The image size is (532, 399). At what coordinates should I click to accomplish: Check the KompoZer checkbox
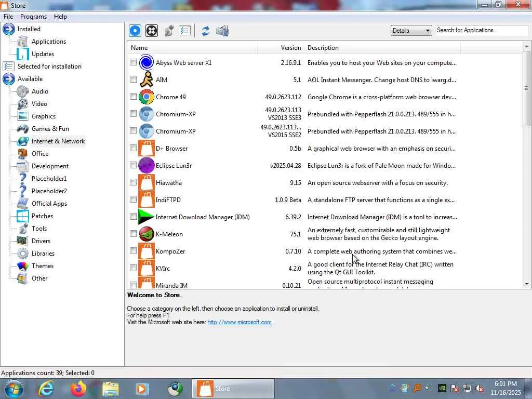(x=134, y=251)
